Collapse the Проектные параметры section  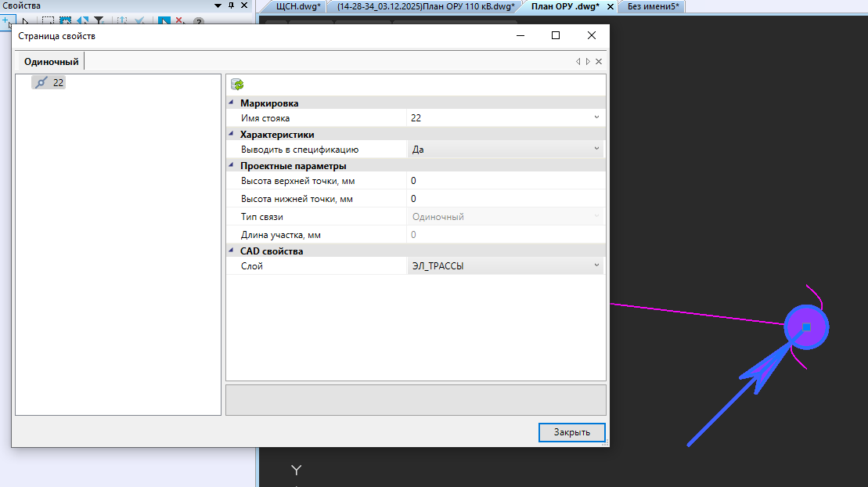[231, 165]
